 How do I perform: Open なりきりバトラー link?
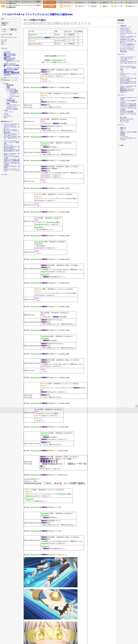tap(11, 99)
